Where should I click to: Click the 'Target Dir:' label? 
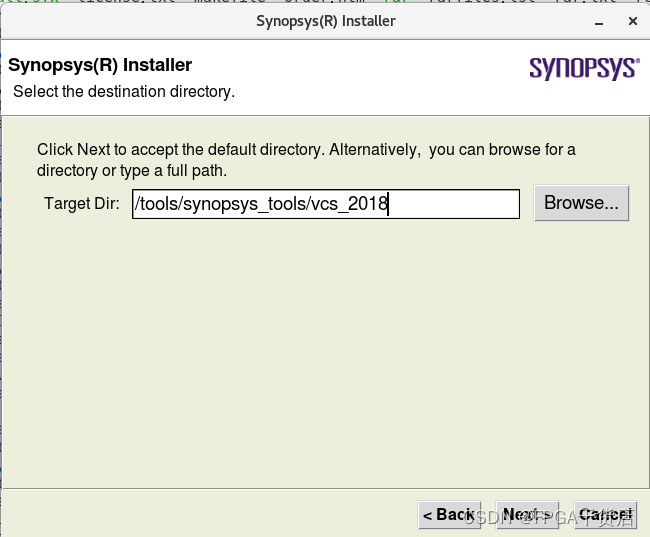coord(82,204)
